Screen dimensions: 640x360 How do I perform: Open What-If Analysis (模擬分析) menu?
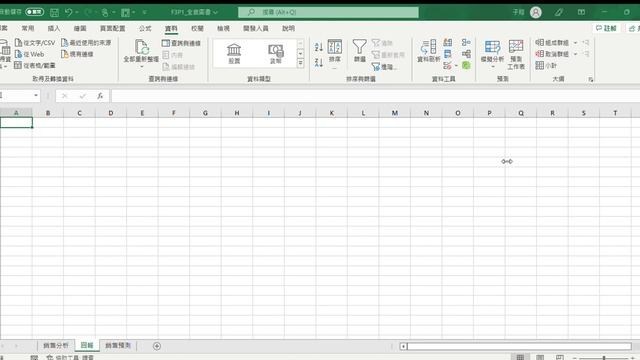[492, 53]
